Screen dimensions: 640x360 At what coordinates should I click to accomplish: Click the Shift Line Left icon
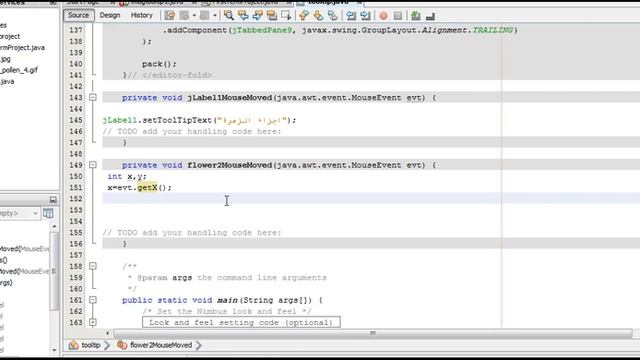click(x=351, y=16)
